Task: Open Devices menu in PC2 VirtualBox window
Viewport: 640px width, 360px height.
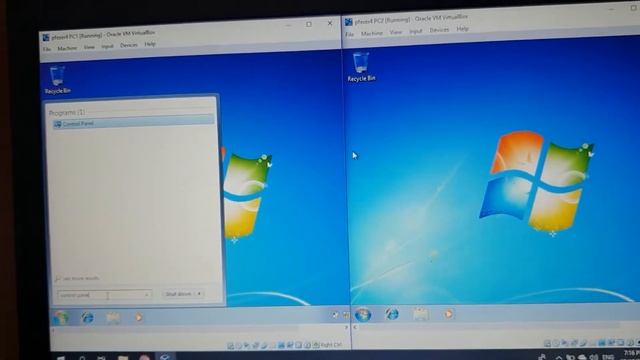Action: (x=439, y=30)
